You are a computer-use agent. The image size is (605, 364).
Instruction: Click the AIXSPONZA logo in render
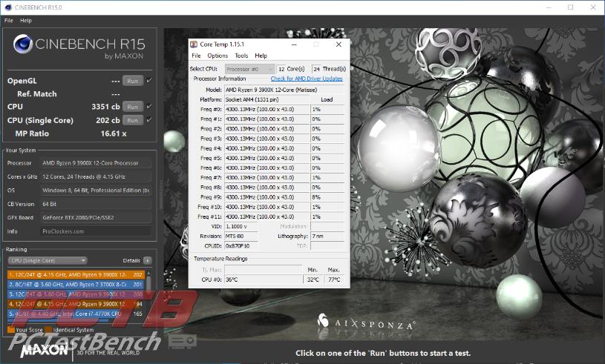tap(366, 322)
